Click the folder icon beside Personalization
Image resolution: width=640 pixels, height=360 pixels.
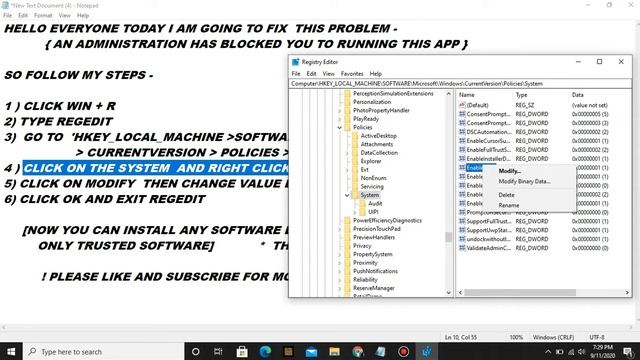coord(347,102)
